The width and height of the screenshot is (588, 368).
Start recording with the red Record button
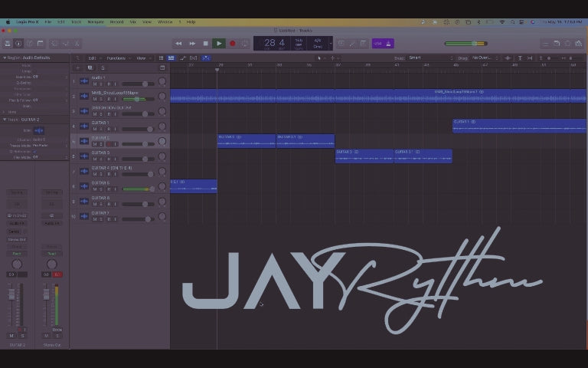(233, 44)
